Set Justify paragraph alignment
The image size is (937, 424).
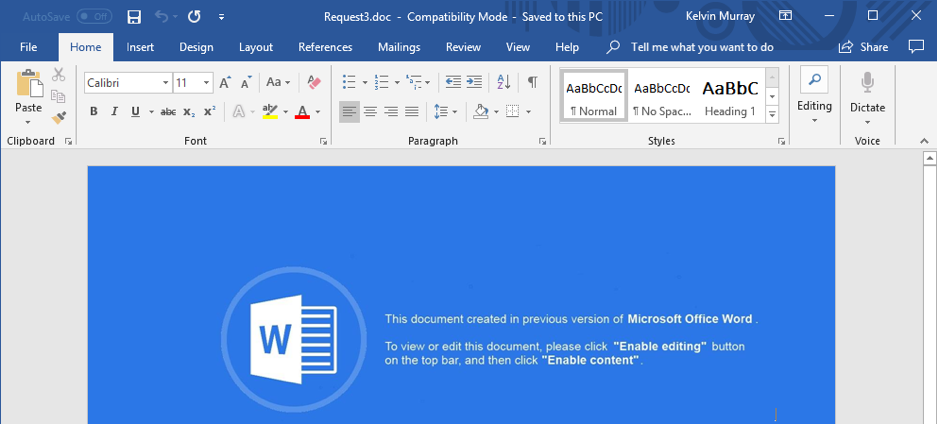pos(412,112)
